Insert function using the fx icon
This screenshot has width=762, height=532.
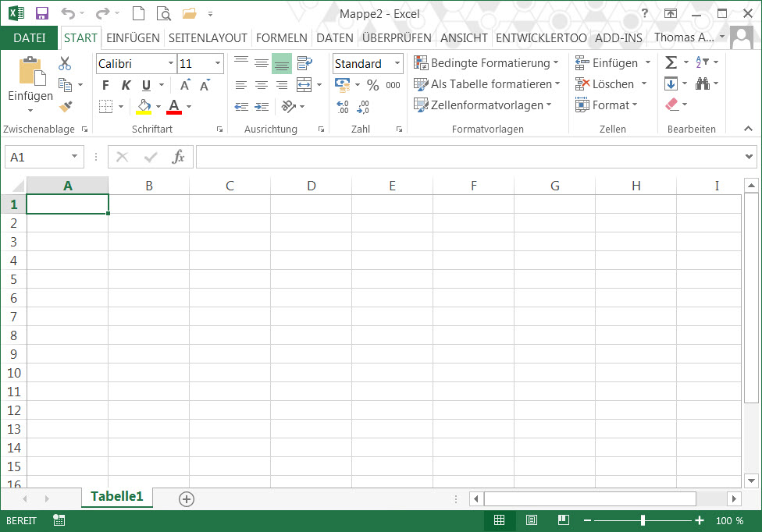178,157
